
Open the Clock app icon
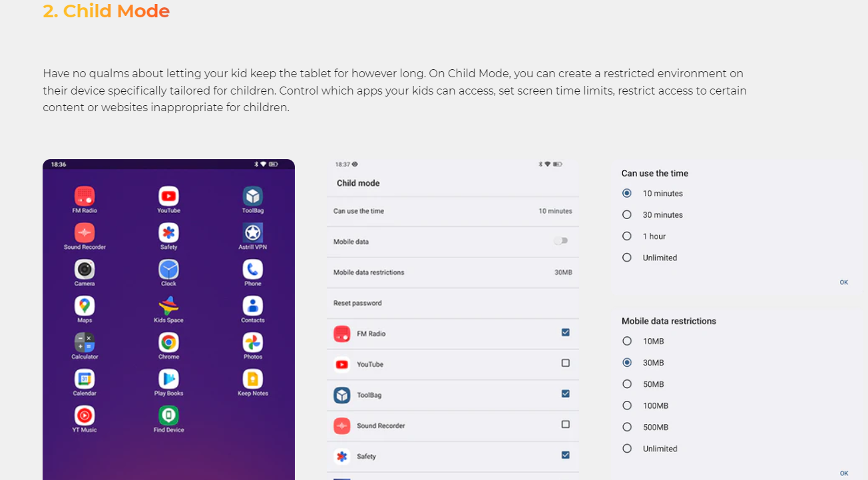(168, 270)
